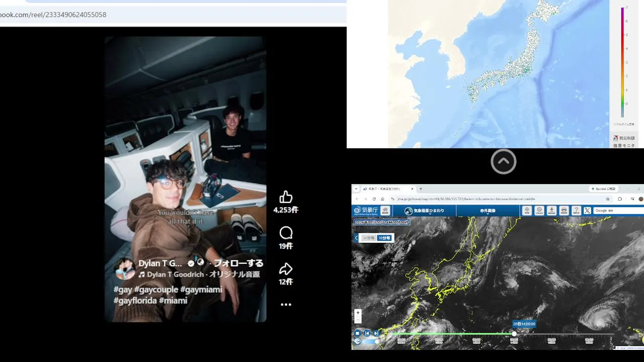Focus the Google search box on JMA page

(x=619, y=211)
